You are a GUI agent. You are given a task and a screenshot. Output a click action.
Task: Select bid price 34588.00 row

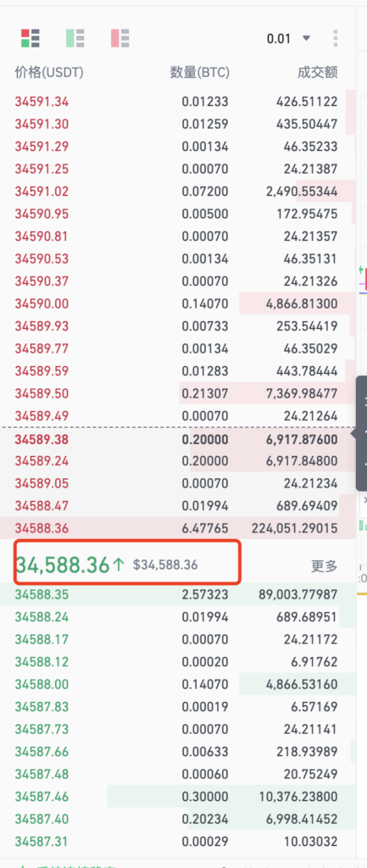(177, 684)
